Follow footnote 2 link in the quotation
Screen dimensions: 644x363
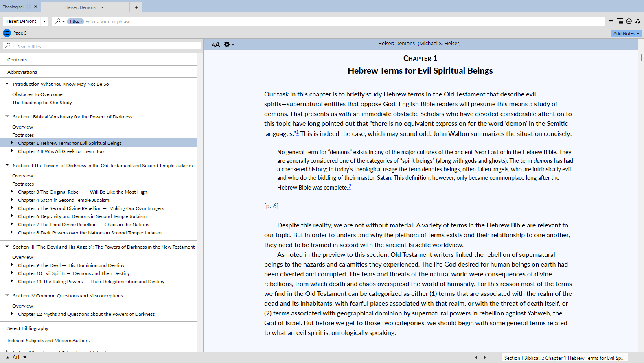point(350,186)
